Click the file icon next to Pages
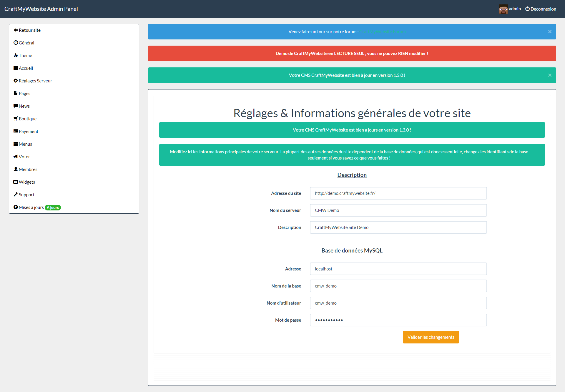 coord(16,93)
